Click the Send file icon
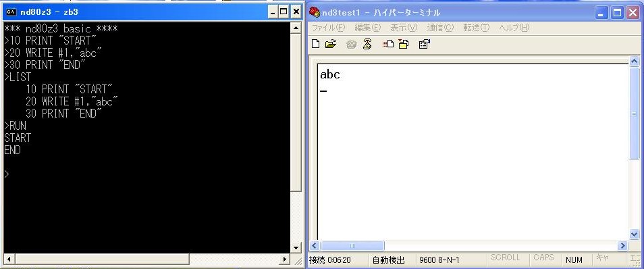 pyautogui.click(x=388, y=44)
